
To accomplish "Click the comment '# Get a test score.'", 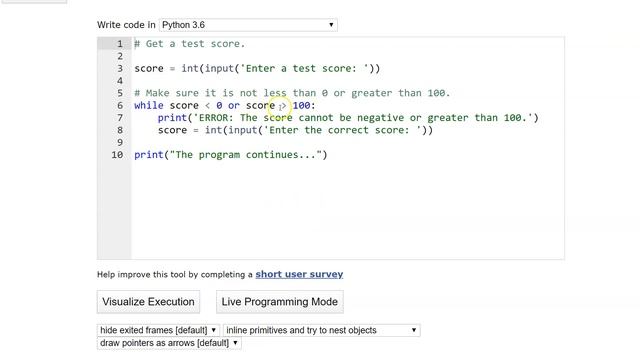I will pos(190,44).
